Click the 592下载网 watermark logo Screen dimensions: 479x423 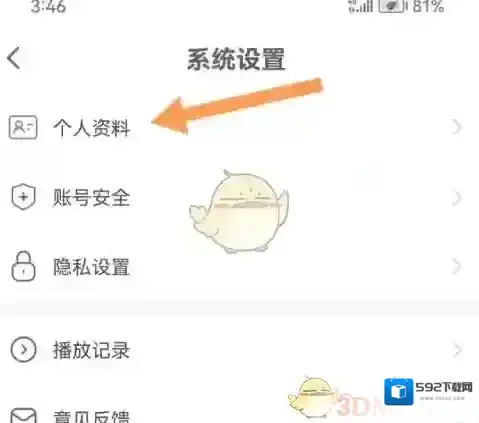(429, 391)
